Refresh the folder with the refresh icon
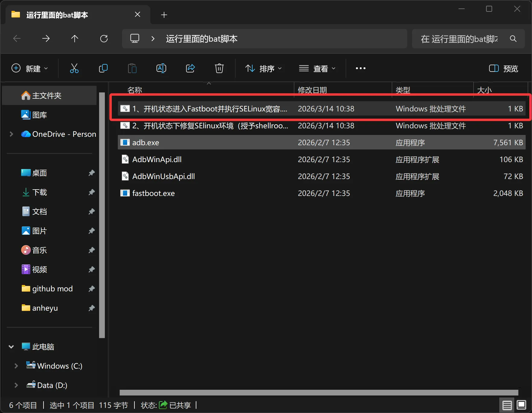The height and width of the screenshot is (413, 532). click(104, 38)
